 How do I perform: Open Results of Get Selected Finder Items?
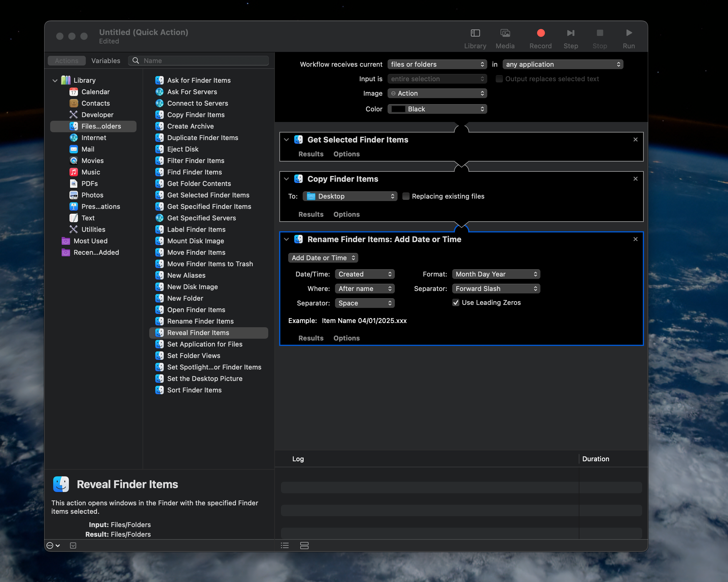pos(311,154)
